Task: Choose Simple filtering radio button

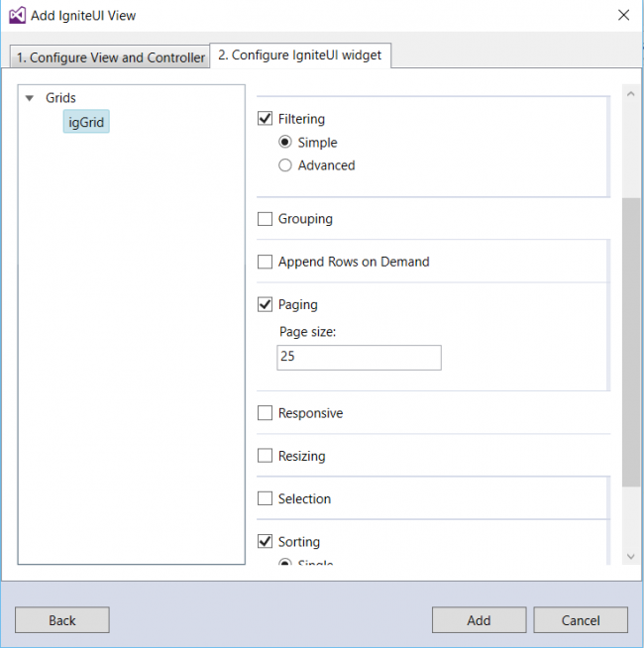Action: click(x=284, y=142)
